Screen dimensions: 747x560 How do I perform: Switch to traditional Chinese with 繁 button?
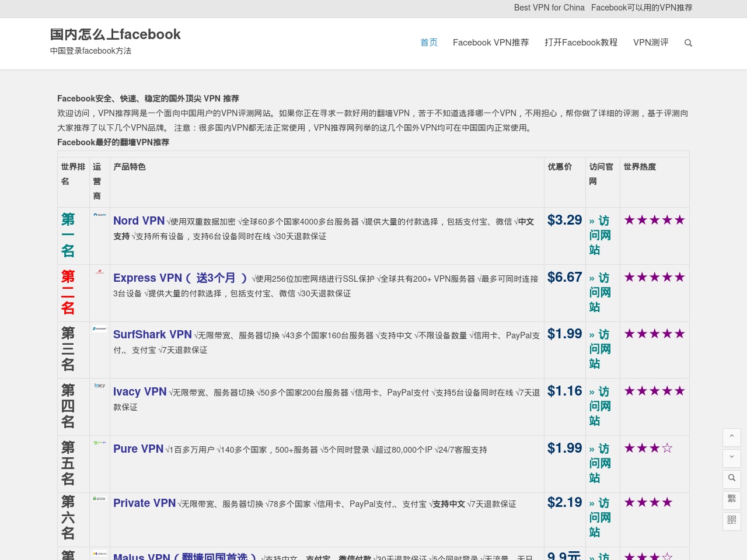click(732, 500)
